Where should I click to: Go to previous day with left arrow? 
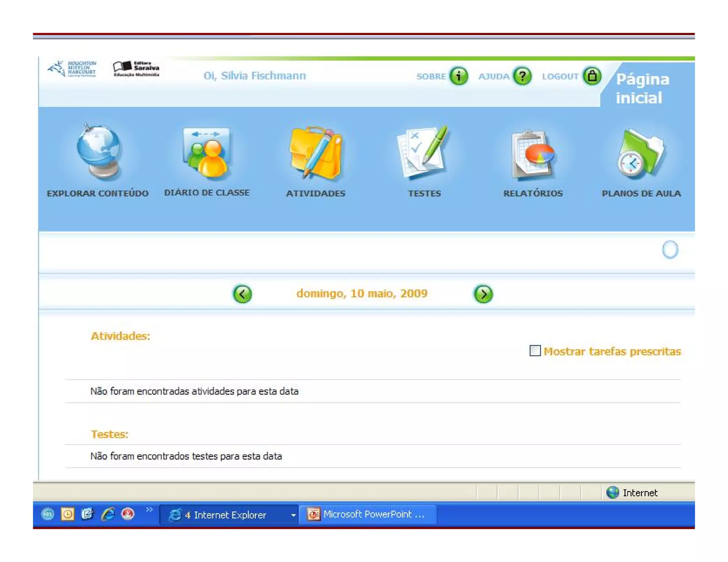[x=242, y=294]
